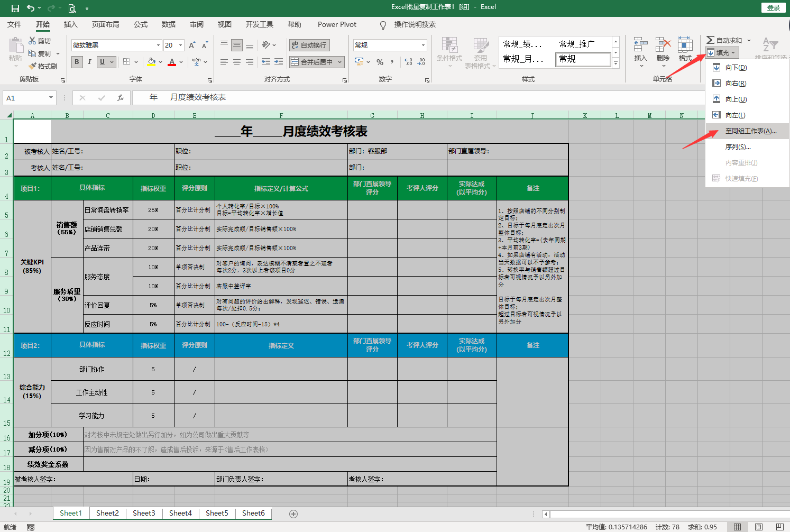Screen dimensions: 790x532
Task: Switch to Page Layout view
Action: point(759,527)
